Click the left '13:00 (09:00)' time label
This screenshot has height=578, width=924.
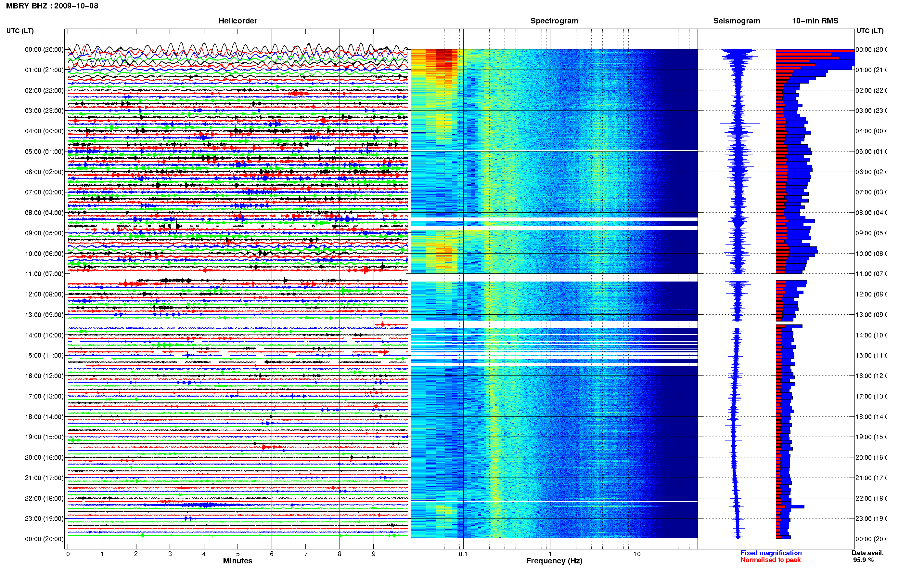(x=44, y=315)
